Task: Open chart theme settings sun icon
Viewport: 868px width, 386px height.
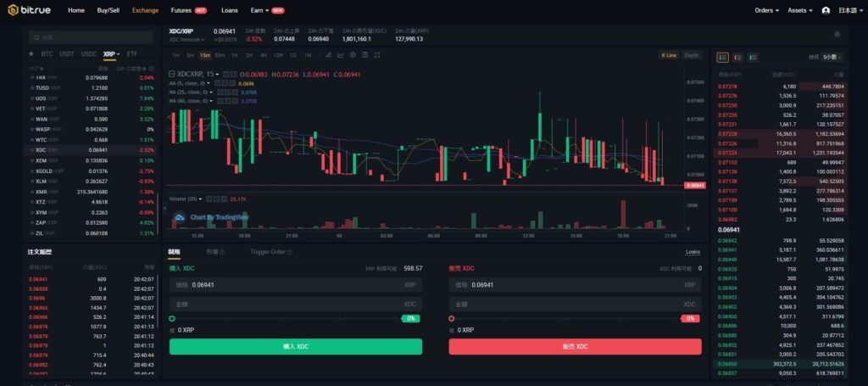Action: 837,34
